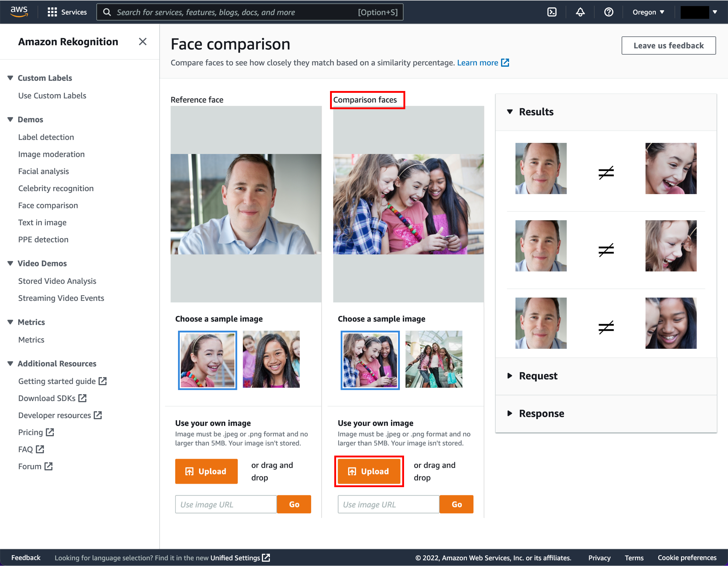Click the Search bar magnifier icon
The image size is (728, 566).
107,11
